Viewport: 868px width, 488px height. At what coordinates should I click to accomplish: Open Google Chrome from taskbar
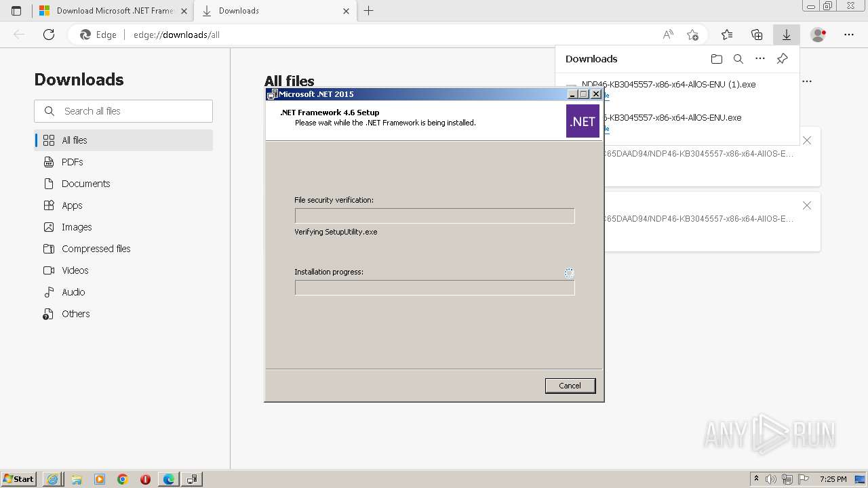[x=123, y=479]
